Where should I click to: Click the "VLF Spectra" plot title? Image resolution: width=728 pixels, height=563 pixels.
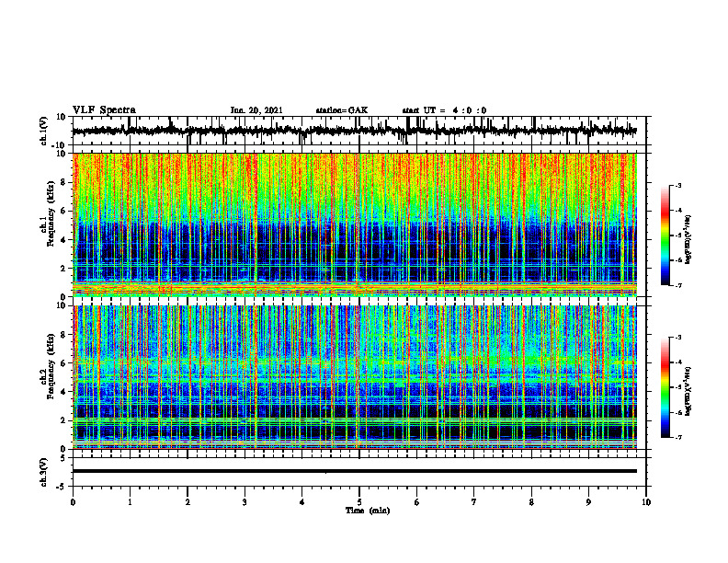coord(104,110)
